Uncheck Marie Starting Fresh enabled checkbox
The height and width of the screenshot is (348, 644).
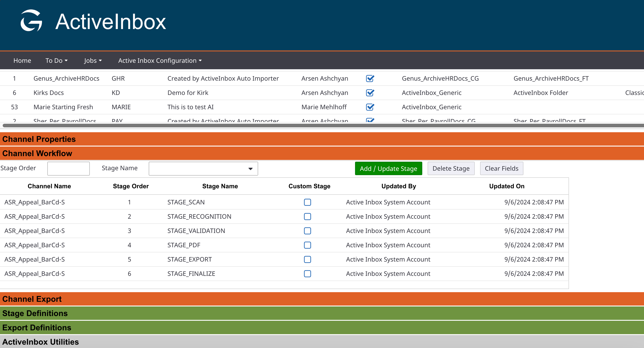click(x=370, y=107)
